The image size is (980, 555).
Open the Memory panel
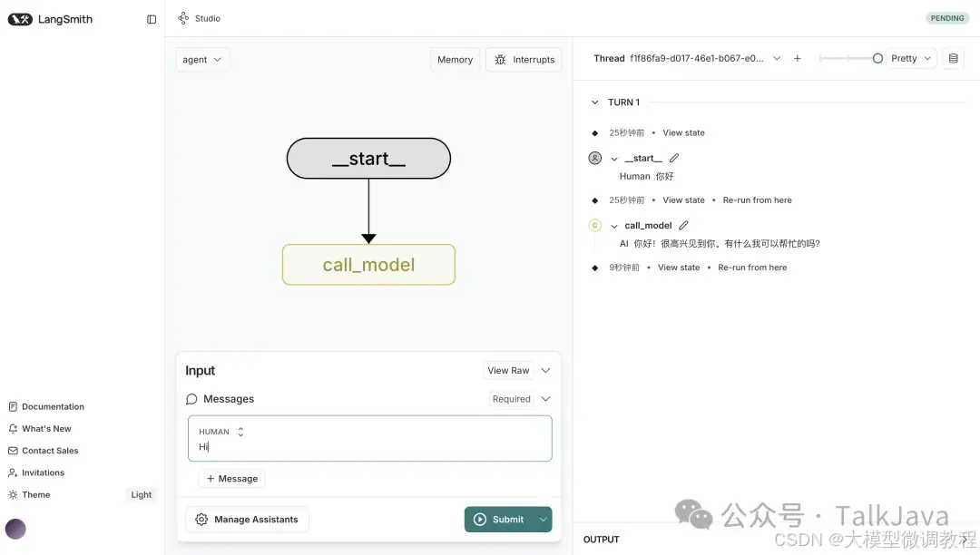click(455, 59)
